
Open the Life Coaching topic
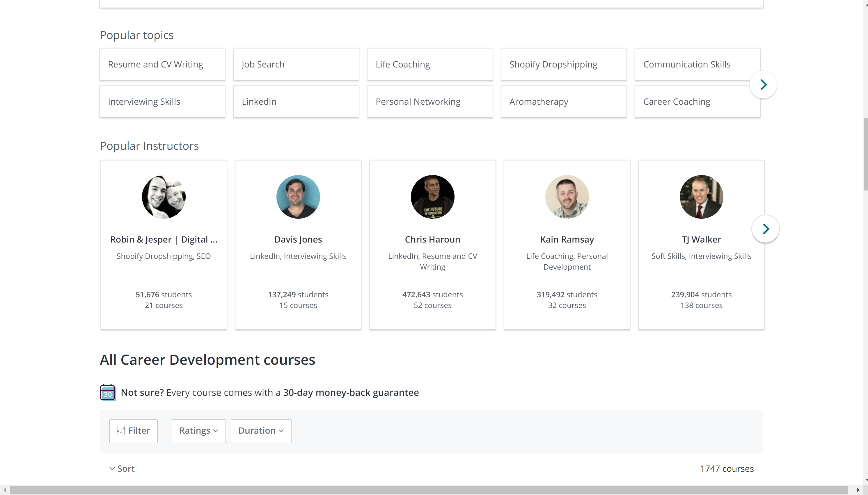click(x=429, y=64)
